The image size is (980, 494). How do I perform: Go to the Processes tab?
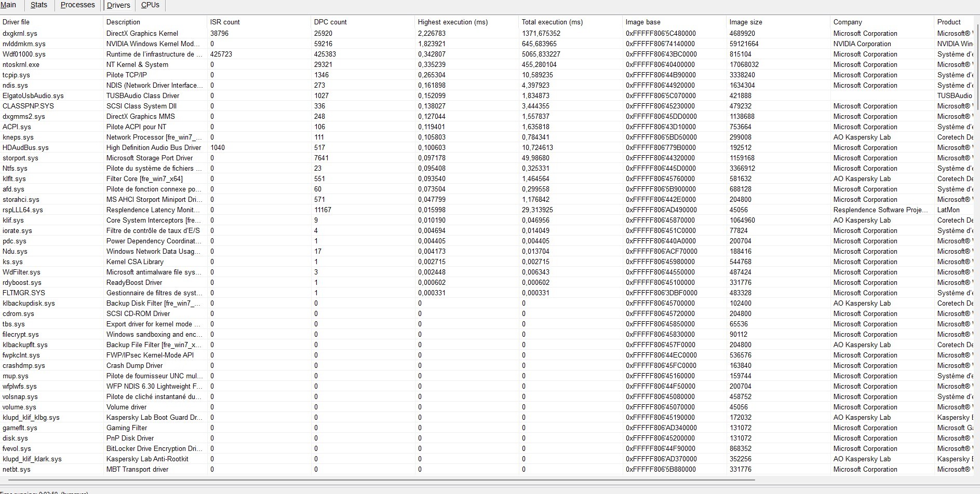click(78, 5)
